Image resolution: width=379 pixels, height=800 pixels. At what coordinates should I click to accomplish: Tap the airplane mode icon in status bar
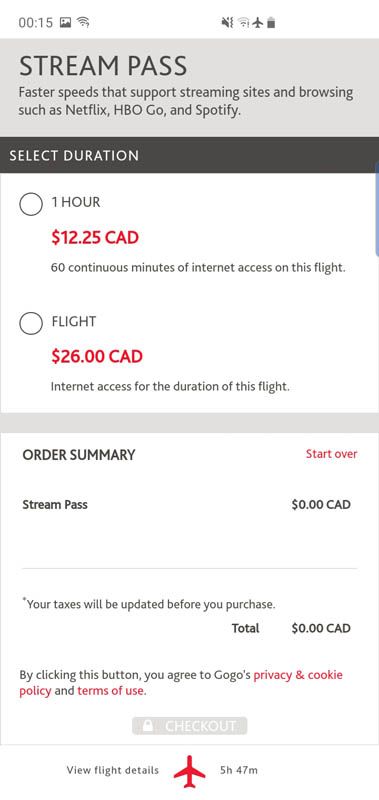click(258, 22)
